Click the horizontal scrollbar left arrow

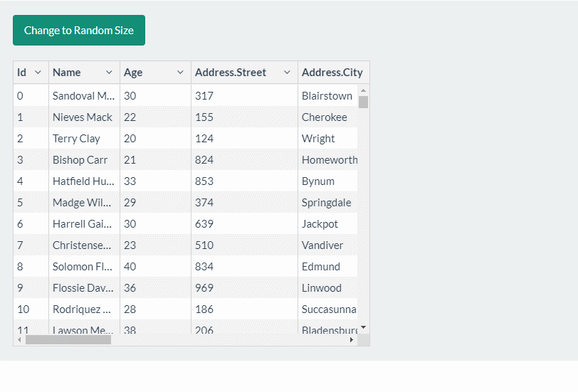(19, 340)
